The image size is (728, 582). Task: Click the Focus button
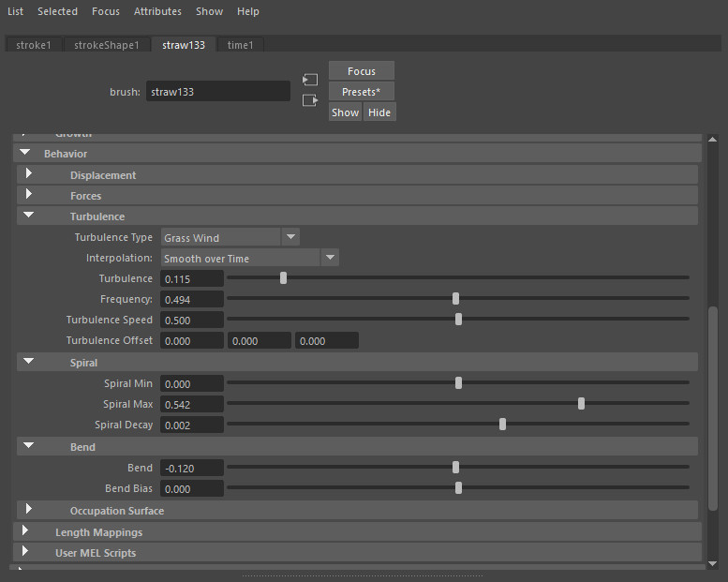[361, 71]
